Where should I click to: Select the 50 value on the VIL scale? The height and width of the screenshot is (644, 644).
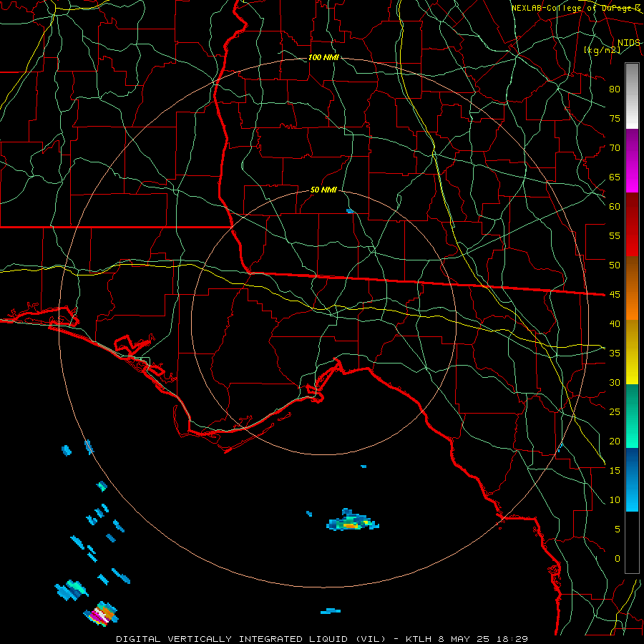[x=615, y=265]
